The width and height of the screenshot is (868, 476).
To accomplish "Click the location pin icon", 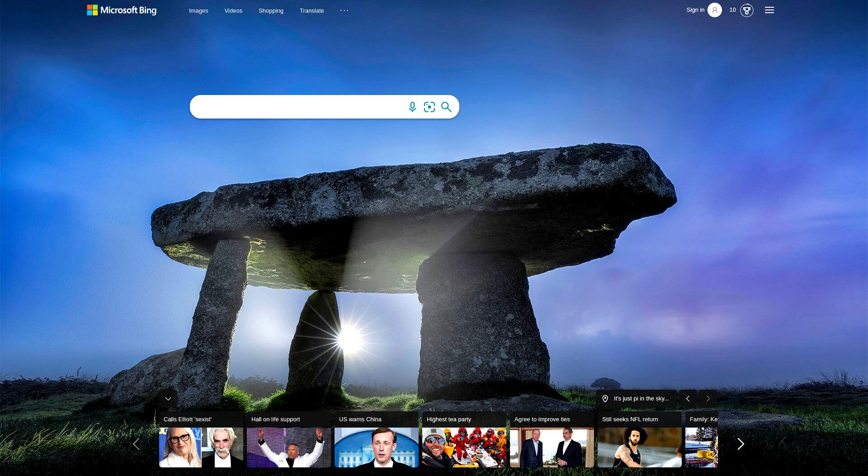I will point(605,399).
